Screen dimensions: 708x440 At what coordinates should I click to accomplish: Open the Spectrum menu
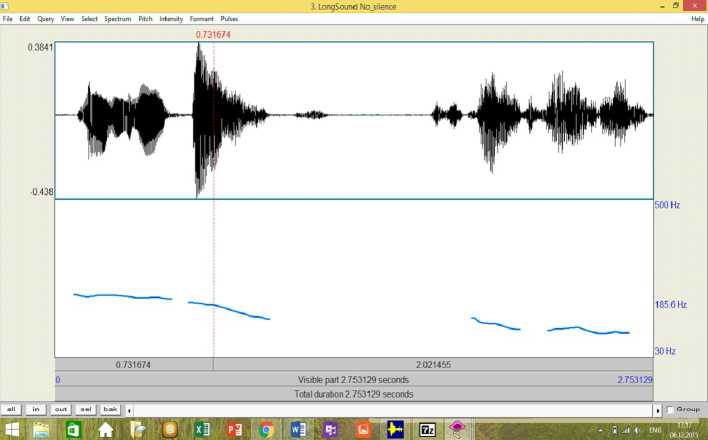tap(118, 19)
